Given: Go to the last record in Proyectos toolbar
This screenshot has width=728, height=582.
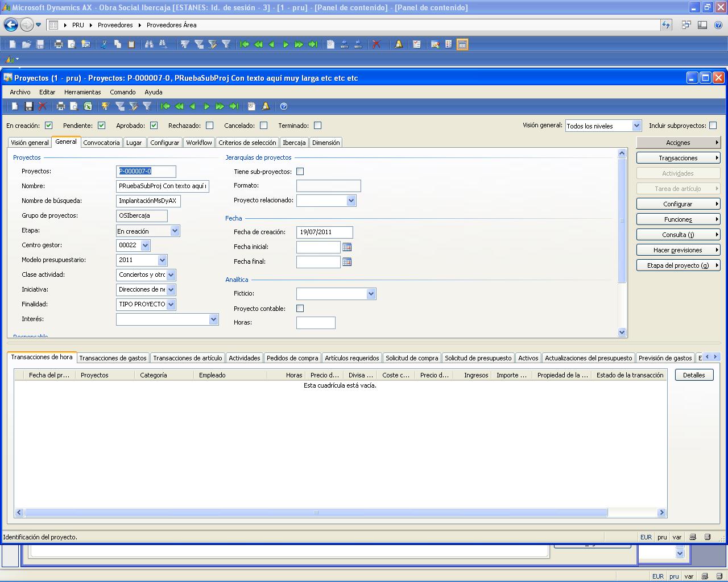Looking at the screenshot, I should (234, 106).
